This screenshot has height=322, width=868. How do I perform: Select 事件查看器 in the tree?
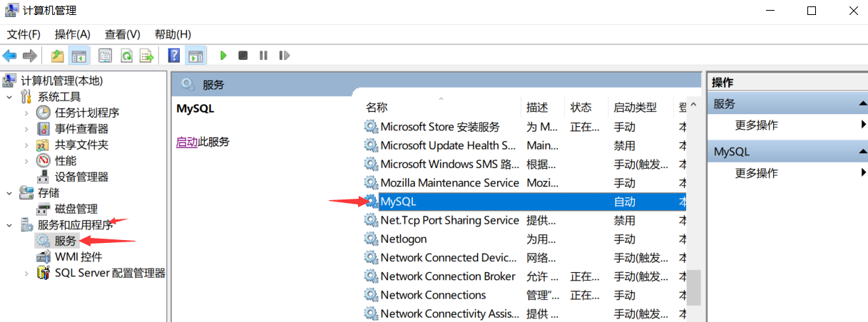81,129
